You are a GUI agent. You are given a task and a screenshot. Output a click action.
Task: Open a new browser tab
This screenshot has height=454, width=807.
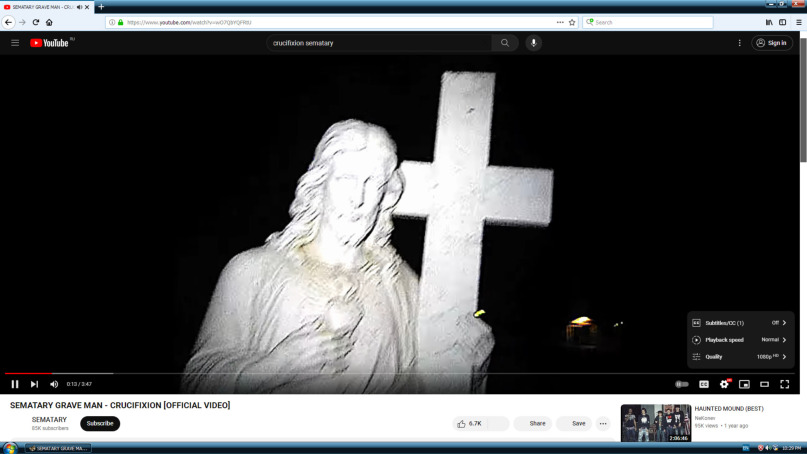[x=101, y=7]
